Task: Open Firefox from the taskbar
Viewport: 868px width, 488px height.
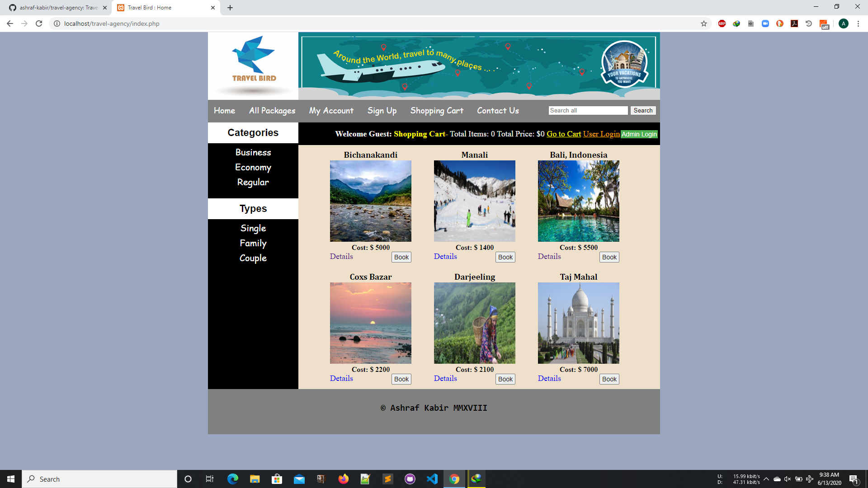Action: point(344,479)
